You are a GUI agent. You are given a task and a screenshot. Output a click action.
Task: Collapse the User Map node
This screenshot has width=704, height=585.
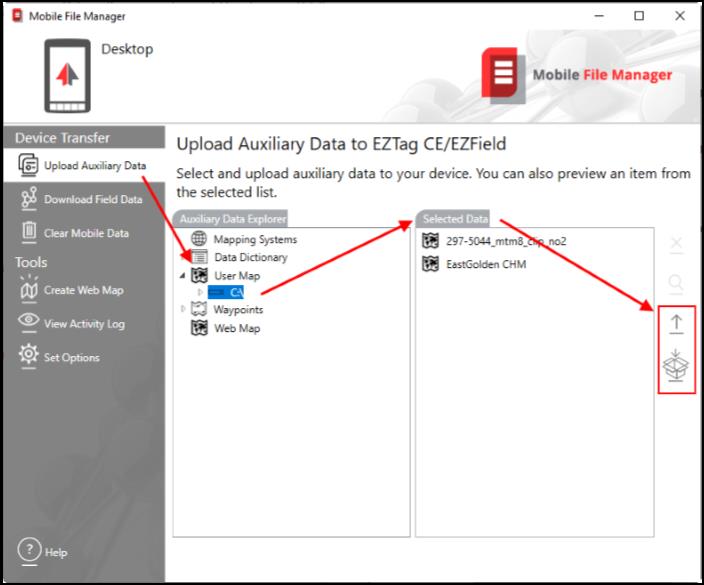click(x=182, y=276)
